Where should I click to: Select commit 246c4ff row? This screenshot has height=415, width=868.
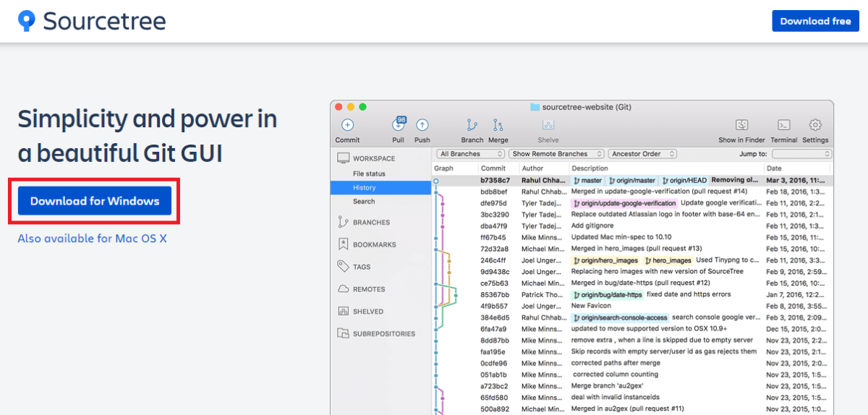coord(632,260)
